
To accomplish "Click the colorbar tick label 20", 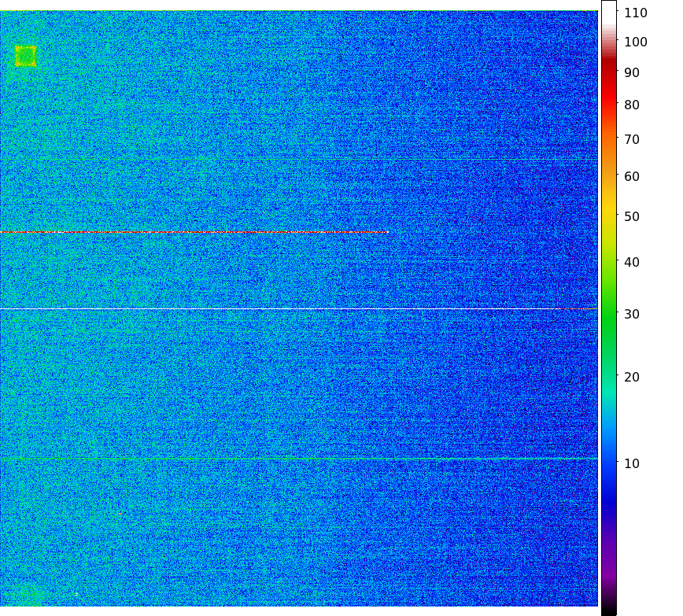I will click(632, 377).
